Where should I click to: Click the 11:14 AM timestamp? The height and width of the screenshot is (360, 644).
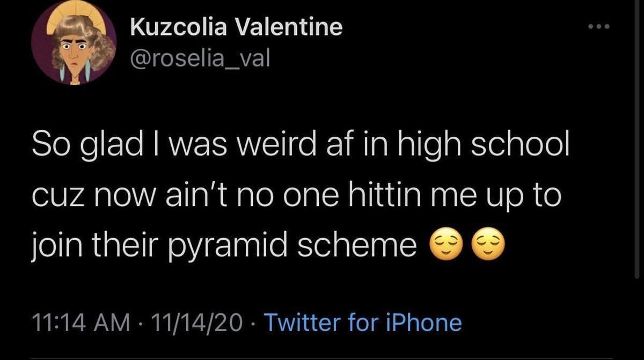(x=82, y=324)
